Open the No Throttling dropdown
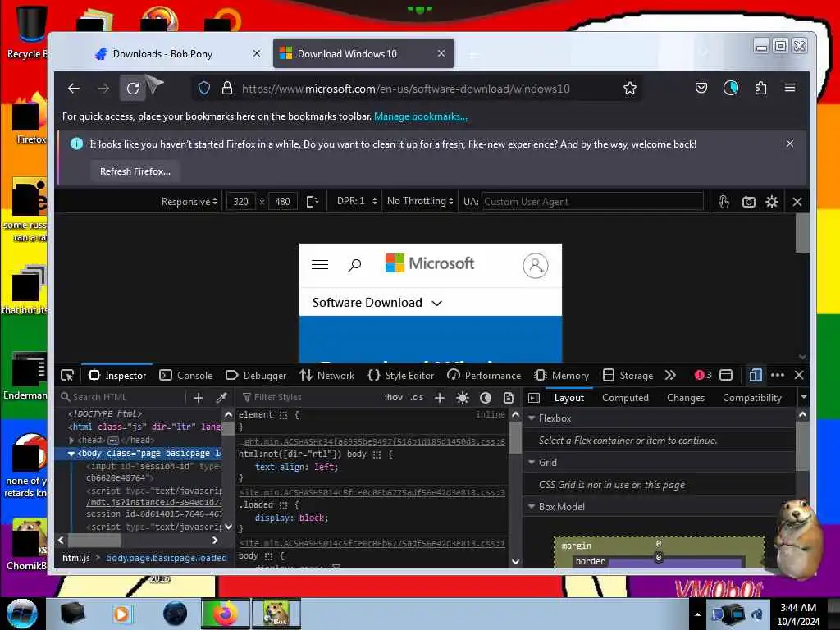840x630 pixels. point(420,201)
